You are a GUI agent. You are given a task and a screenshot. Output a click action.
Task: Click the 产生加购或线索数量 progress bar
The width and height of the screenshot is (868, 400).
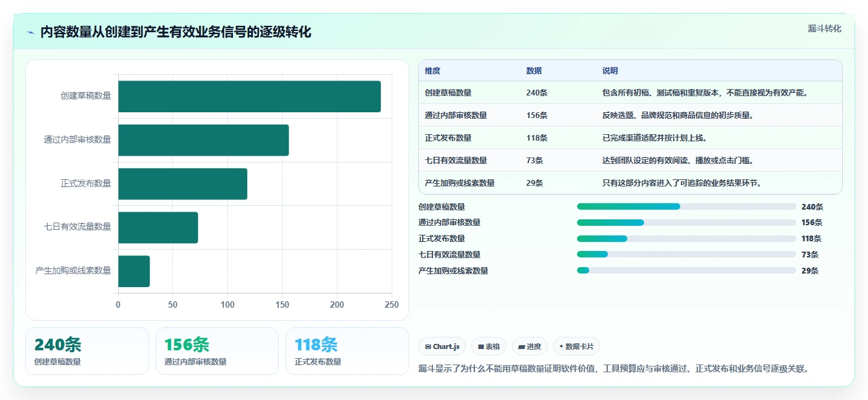point(686,270)
